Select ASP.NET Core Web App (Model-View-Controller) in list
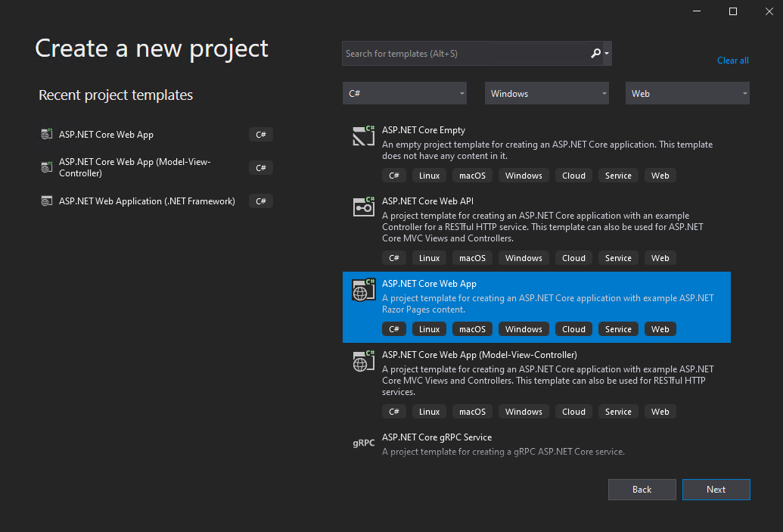The image size is (783, 532). point(480,355)
